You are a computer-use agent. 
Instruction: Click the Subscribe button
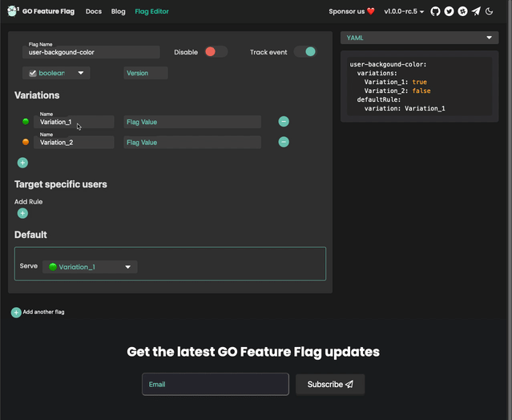point(329,384)
